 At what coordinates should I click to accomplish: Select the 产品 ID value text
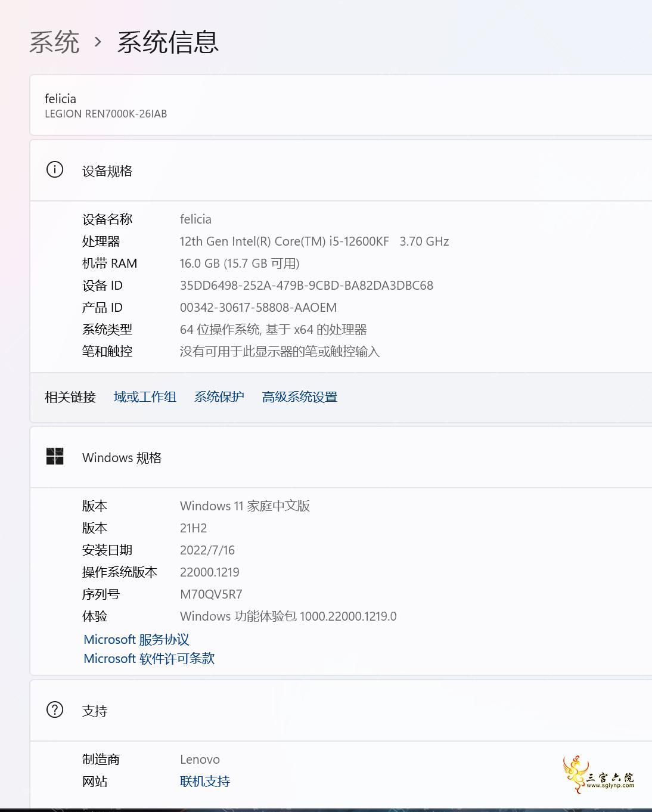tap(258, 308)
